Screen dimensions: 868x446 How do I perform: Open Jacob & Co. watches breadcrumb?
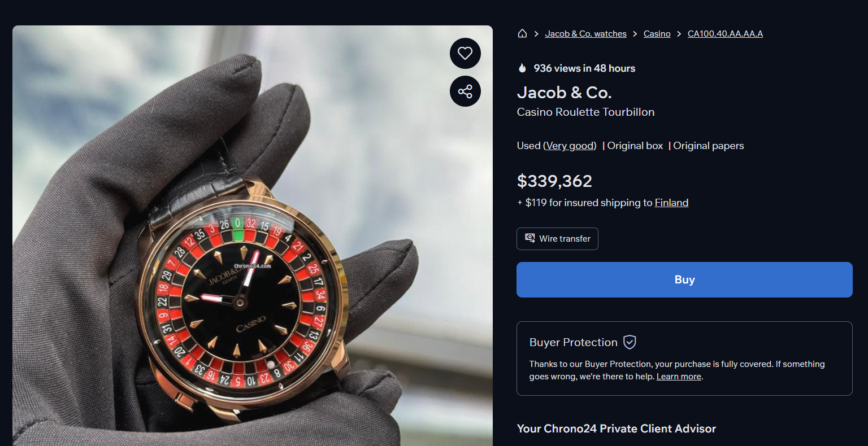click(x=585, y=34)
